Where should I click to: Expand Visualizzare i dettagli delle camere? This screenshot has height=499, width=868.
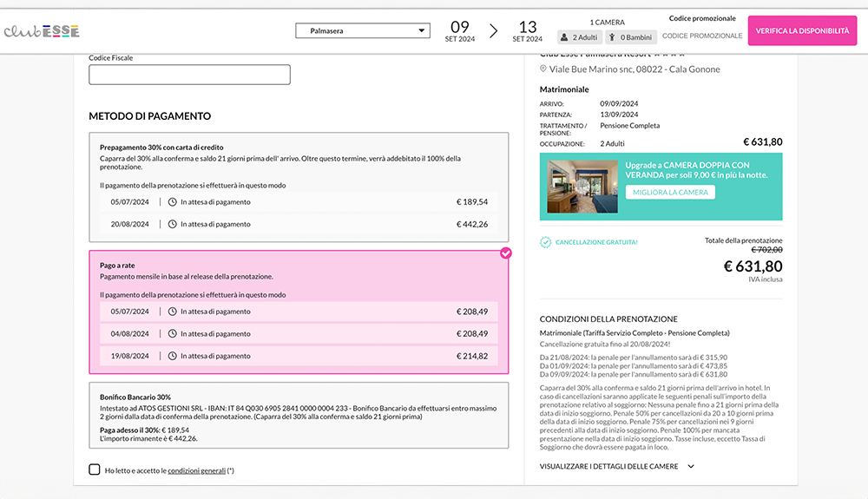coord(616,466)
